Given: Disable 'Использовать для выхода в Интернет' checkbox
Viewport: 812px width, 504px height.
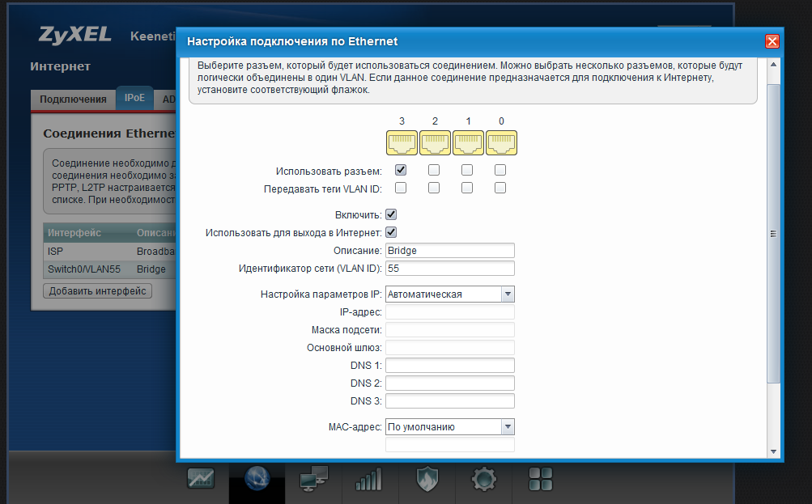Looking at the screenshot, I should click(x=391, y=232).
